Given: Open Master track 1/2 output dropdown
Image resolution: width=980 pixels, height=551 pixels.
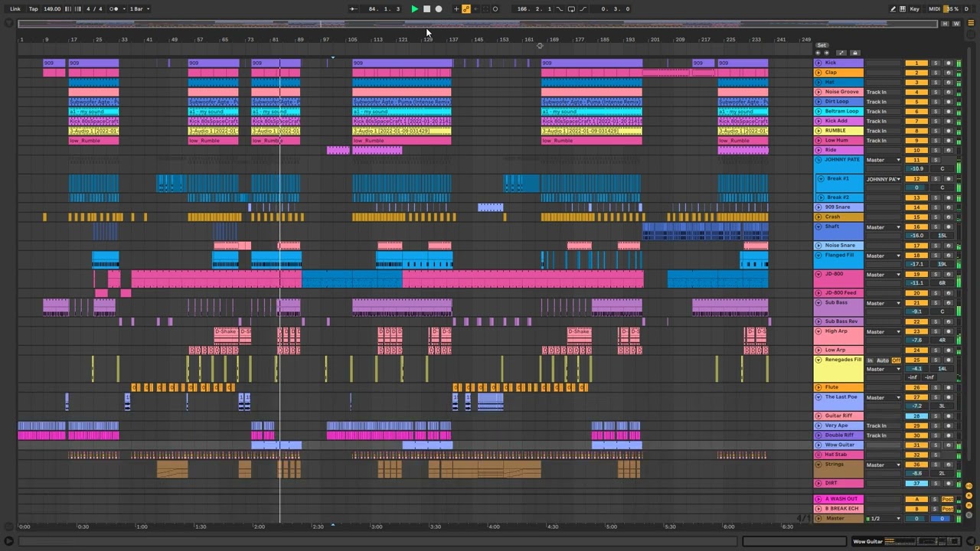Looking at the screenshot, I should point(884,519).
